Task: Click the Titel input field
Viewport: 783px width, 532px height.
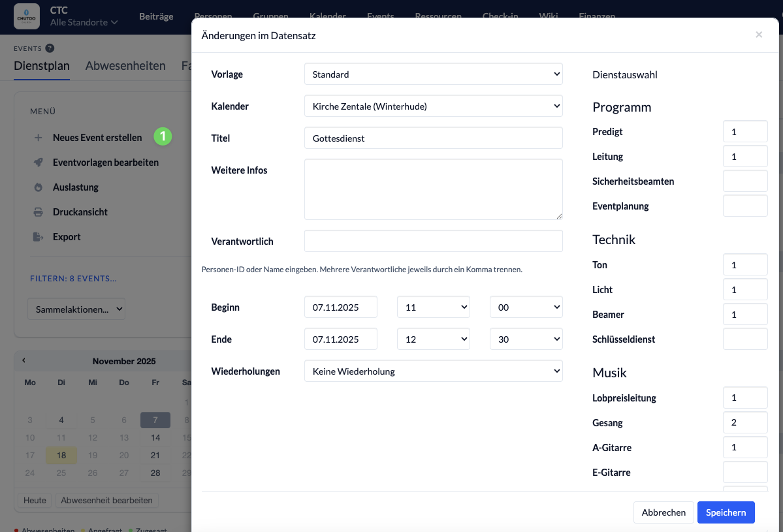Action: (x=433, y=138)
